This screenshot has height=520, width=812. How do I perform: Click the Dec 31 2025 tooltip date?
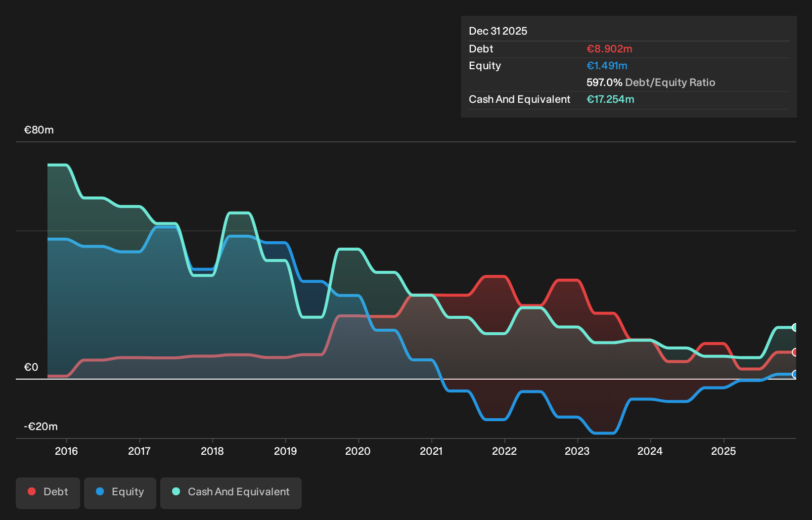tap(498, 31)
